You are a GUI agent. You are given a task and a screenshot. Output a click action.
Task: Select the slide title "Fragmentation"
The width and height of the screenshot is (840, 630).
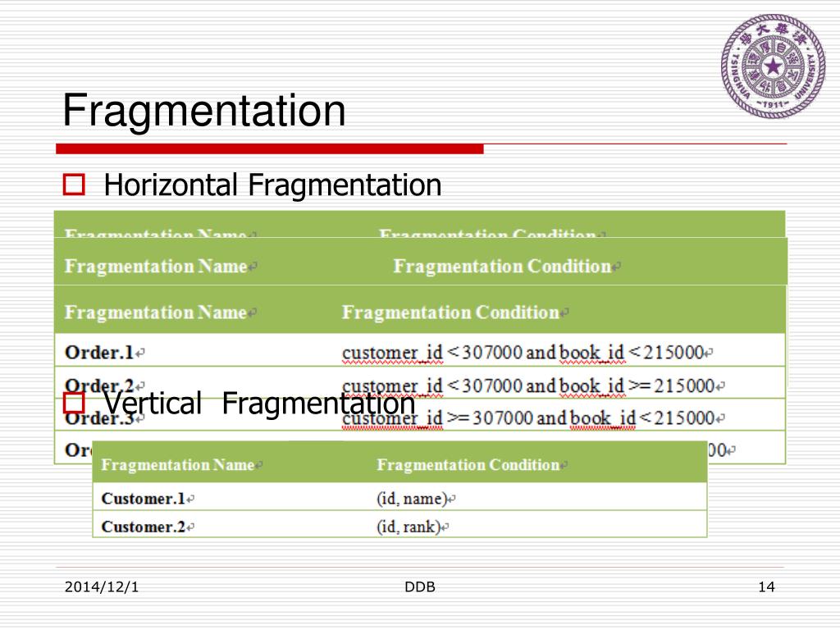point(204,110)
